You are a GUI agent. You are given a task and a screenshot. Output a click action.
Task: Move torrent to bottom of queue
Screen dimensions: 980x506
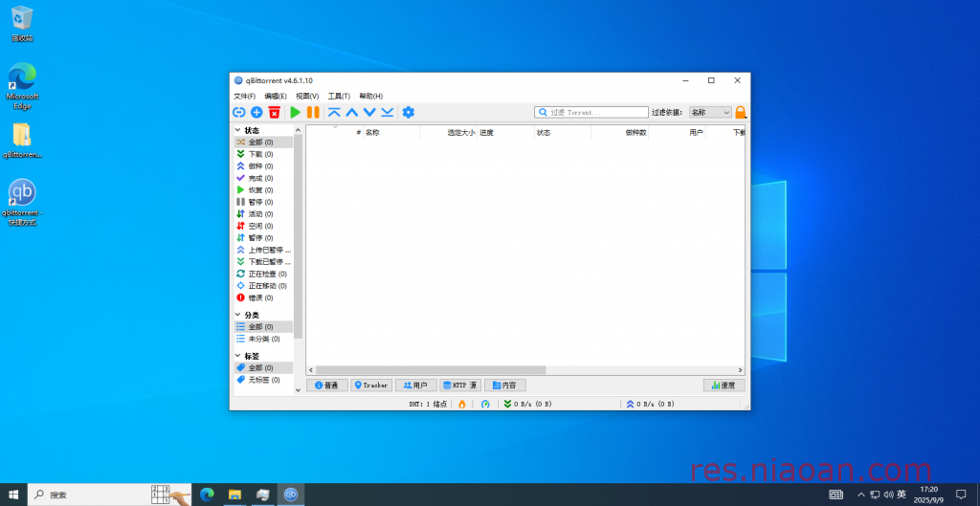point(388,113)
